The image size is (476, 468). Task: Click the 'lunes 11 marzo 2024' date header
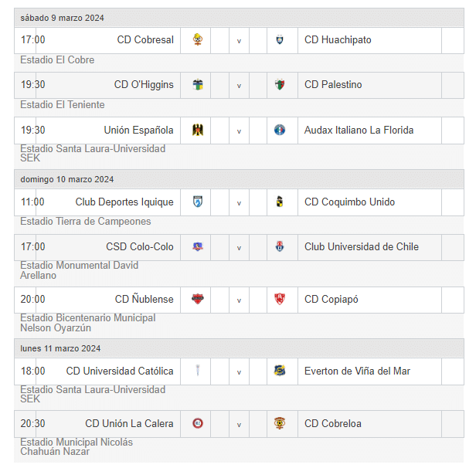coord(60,349)
